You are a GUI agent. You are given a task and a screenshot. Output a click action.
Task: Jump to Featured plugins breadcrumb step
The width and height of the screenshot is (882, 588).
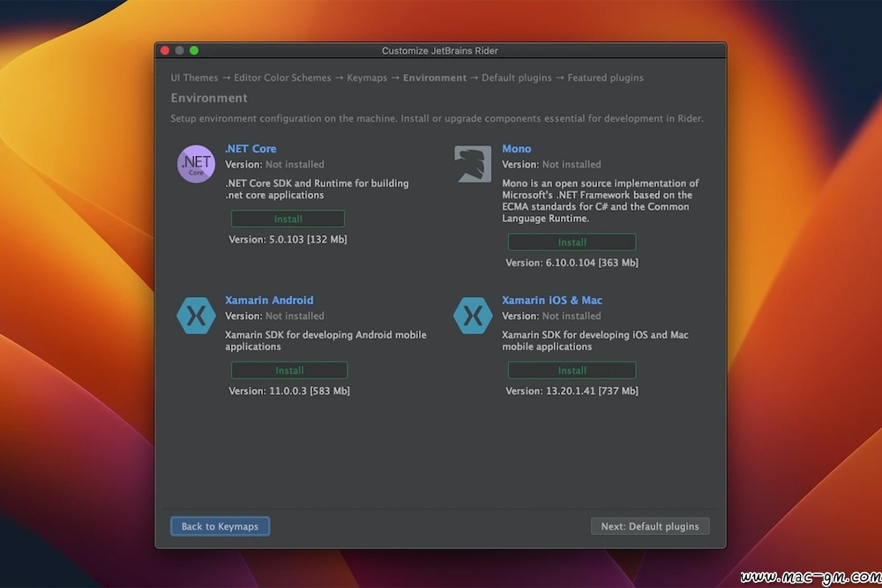[605, 78]
